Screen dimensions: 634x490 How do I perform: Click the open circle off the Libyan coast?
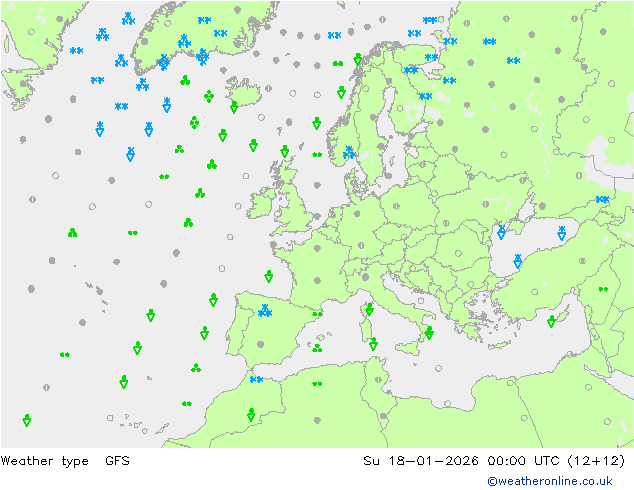point(447,403)
